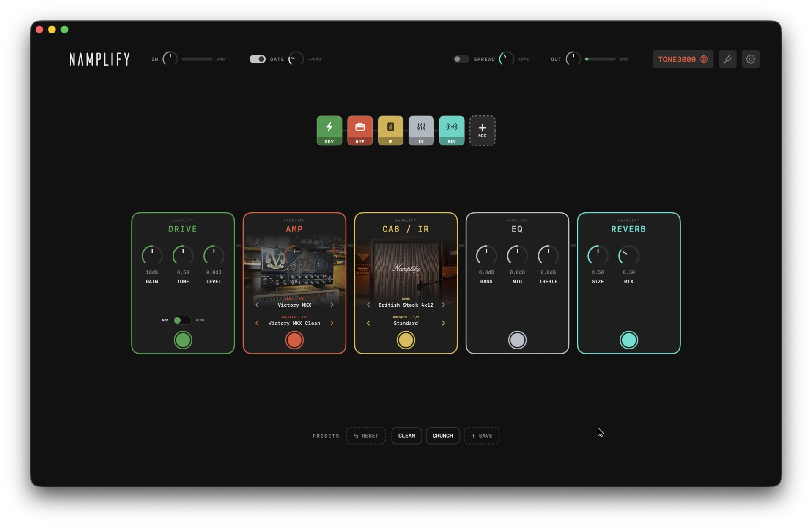Viewport: 812px width, 527px height.
Task: Select the DRV drive block in the chain
Action: pyautogui.click(x=329, y=130)
